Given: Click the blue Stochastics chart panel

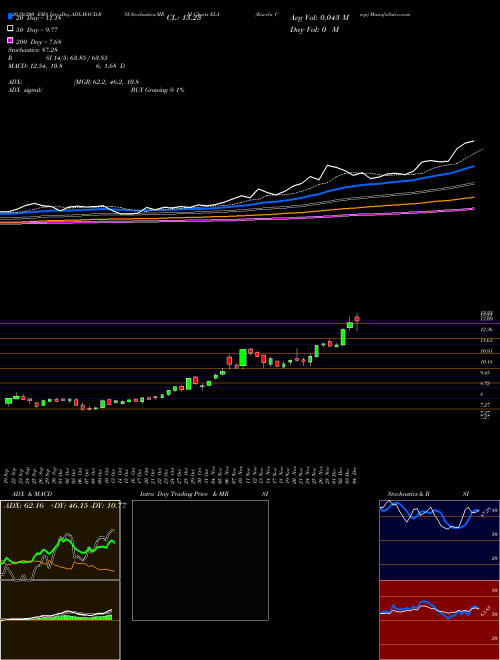Looking at the screenshot, I should (x=439, y=540).
